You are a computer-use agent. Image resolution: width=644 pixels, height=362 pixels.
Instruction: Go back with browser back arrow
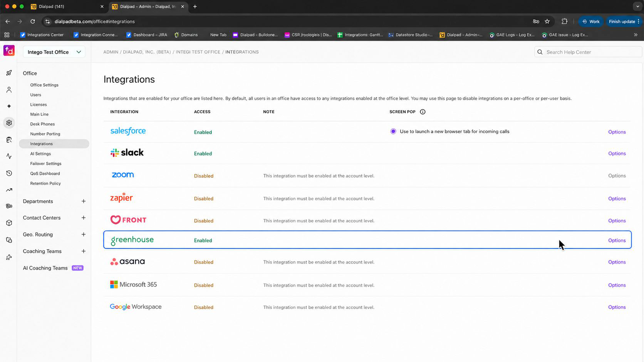click(8, 22)
